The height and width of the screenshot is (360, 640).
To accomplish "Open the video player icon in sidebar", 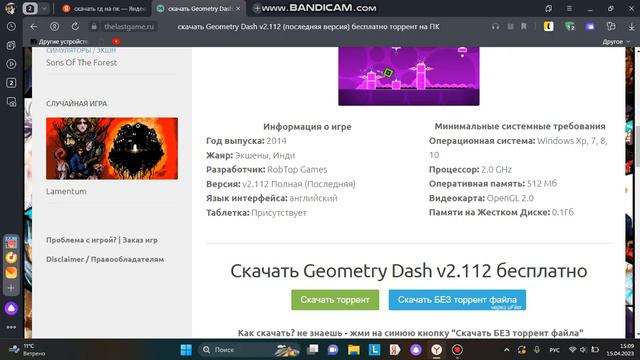I will [11, 64].
